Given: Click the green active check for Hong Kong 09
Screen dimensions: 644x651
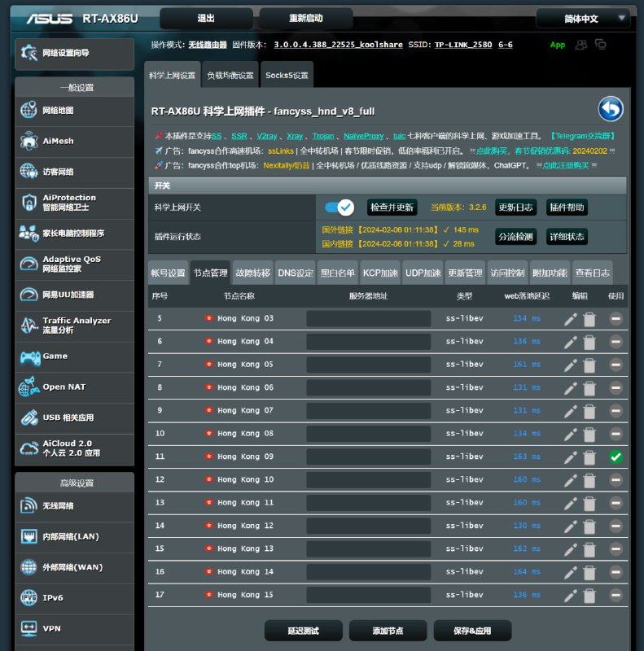Looking at the screenshot, I should coord(616,457).
